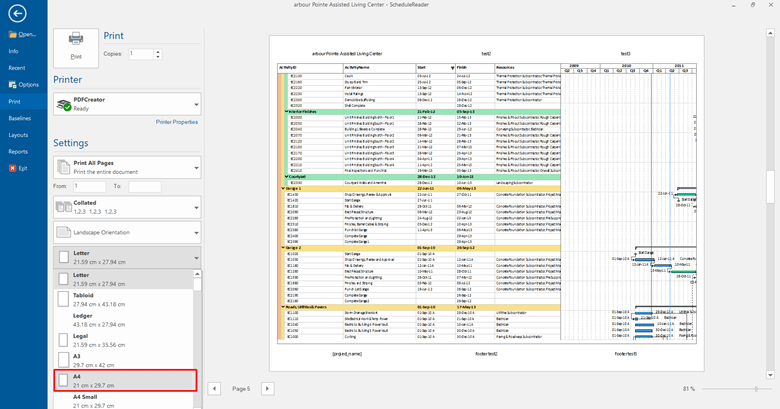The width and height of the screenshot is (780, 409).
Task: Go to the next preview page
Action: (268, 389)
